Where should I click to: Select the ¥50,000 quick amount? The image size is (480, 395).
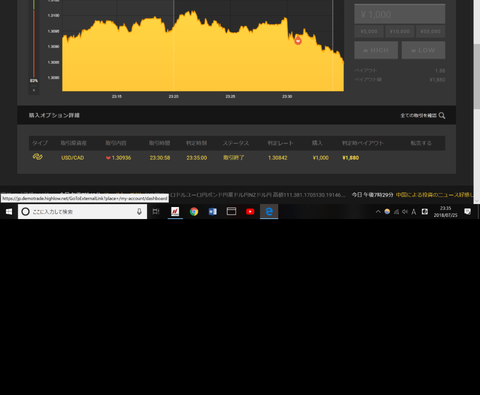tap(430, 31)
